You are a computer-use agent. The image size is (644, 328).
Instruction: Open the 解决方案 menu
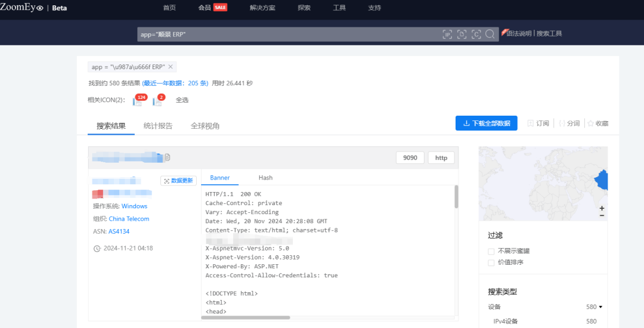pos(262,8)
